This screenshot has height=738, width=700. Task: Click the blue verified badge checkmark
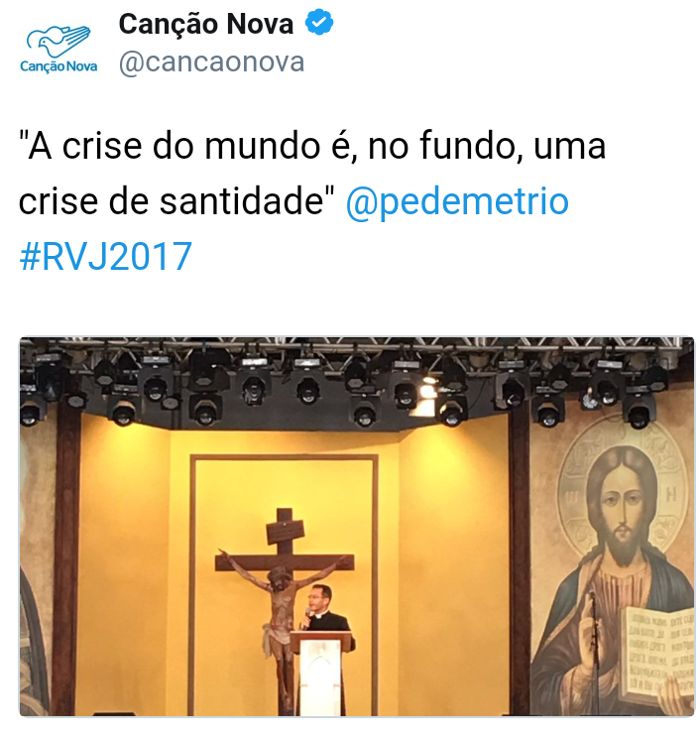319,22
